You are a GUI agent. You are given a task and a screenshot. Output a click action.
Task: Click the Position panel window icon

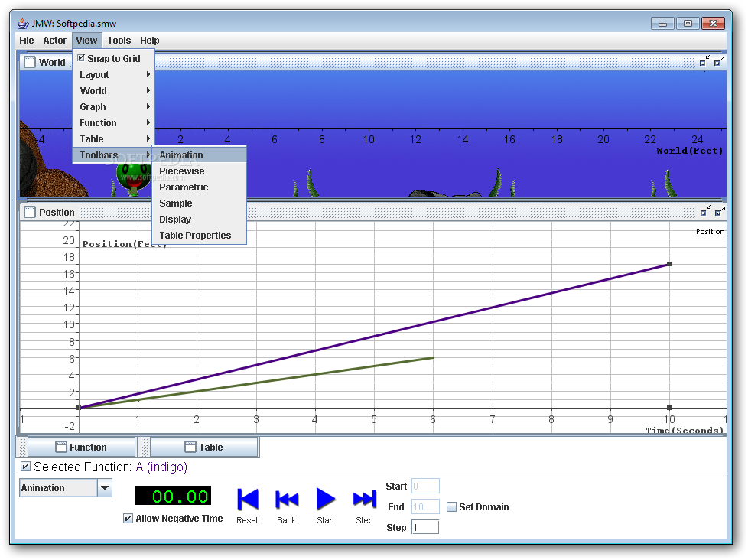30,212
